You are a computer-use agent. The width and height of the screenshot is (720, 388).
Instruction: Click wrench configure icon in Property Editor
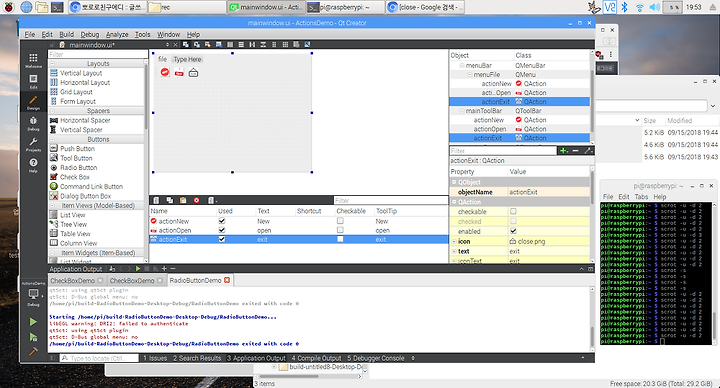(x=588, y=151)
